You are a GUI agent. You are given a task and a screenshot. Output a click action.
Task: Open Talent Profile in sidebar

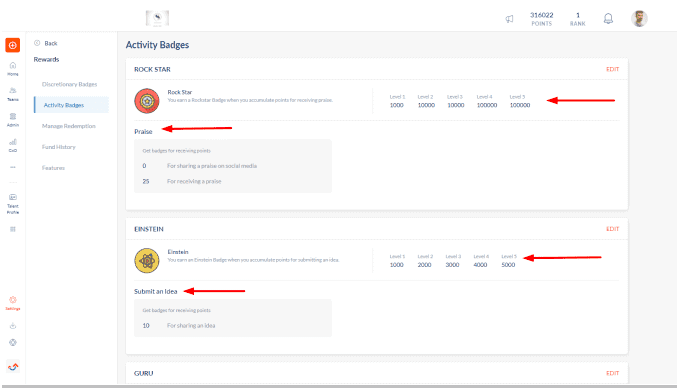(x=13, y=204)
